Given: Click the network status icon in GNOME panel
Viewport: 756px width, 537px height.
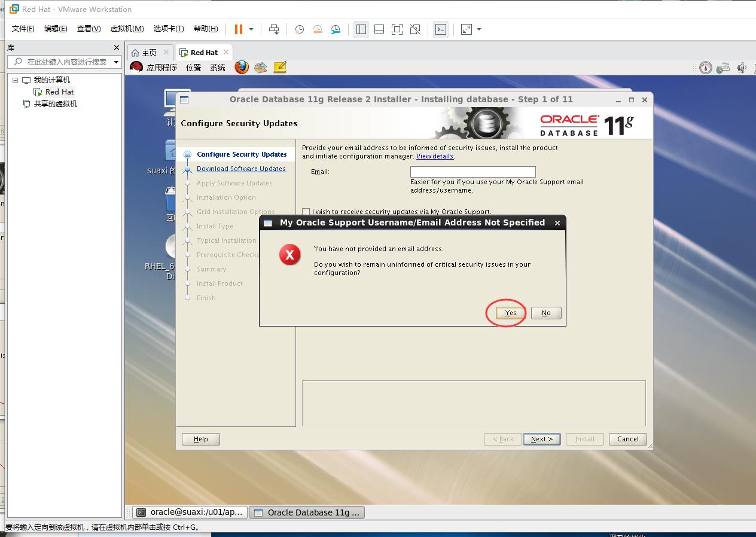Looking at the screenshot, I should point(723,68).
